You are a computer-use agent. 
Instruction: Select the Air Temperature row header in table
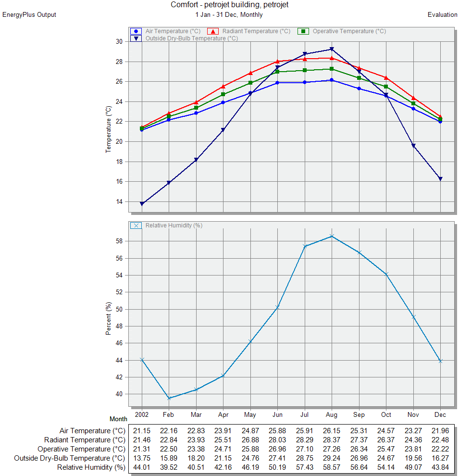point(92,431)
